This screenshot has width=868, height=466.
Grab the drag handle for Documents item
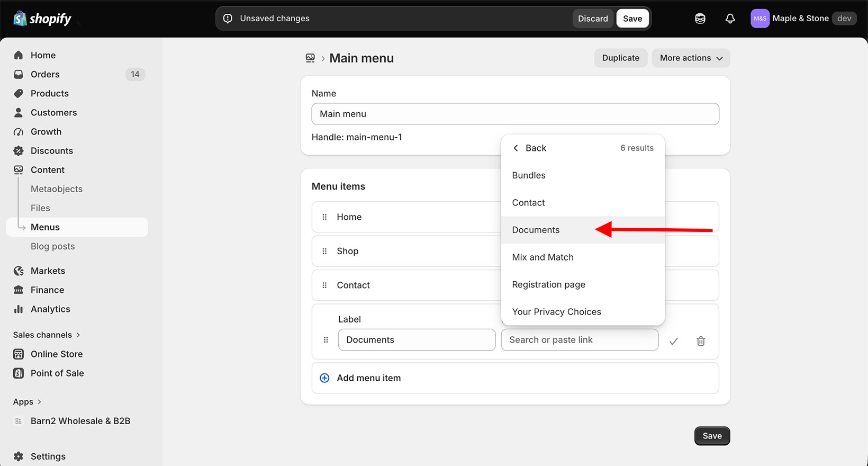tap(325, 340)
